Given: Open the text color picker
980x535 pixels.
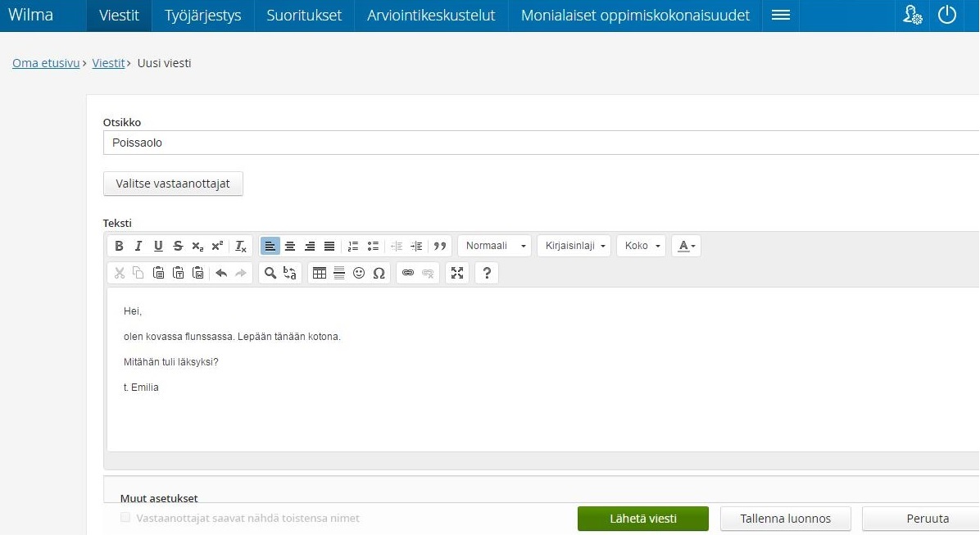Looking at the screenshot, I should pyautogui.click(x=687, y=246).
